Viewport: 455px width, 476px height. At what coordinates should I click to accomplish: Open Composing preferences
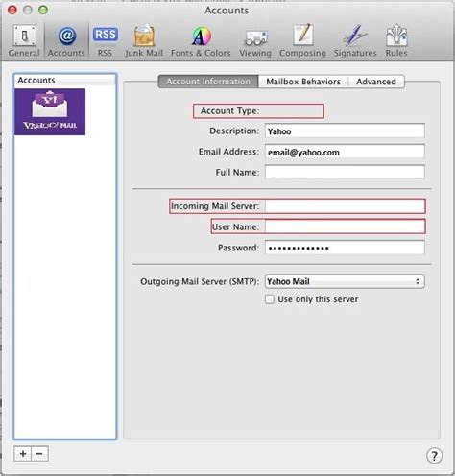[x=302, y=41]
